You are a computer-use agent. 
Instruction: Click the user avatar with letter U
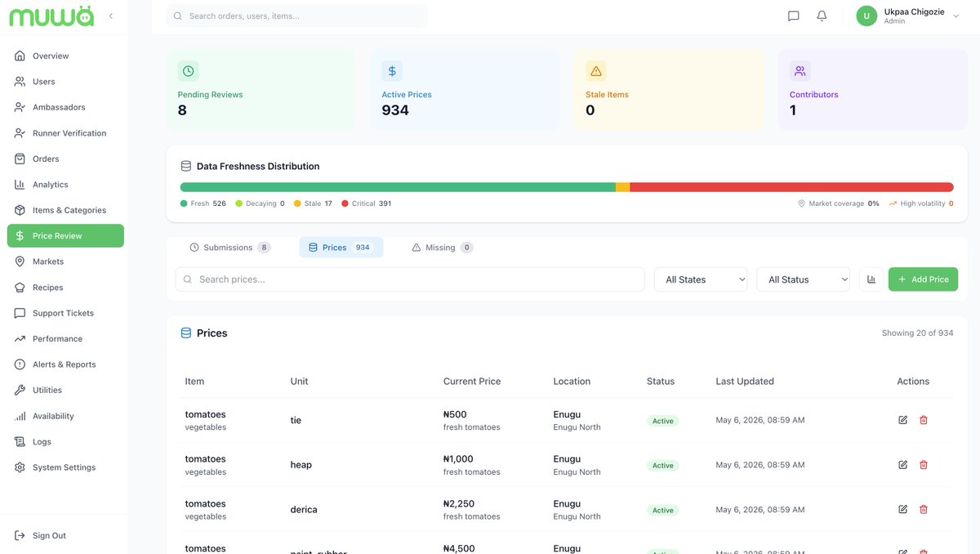coord(866,16)
